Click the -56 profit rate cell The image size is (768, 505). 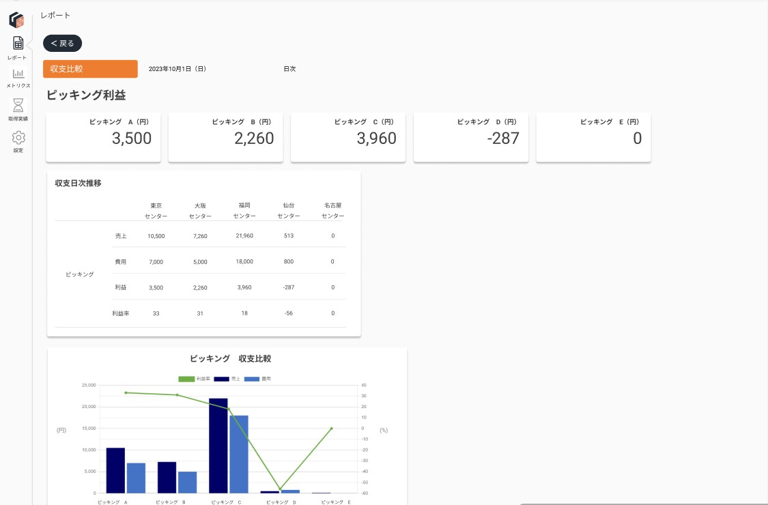click(288, 313)
